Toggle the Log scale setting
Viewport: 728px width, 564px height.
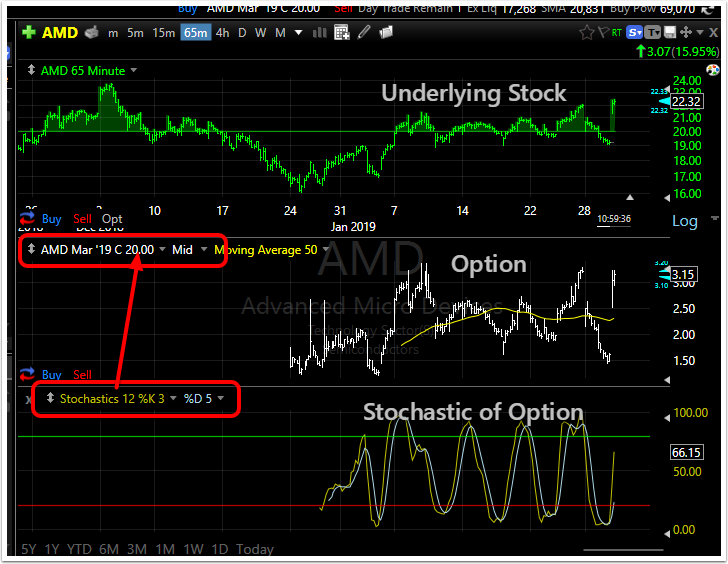(x=684, y=221)
